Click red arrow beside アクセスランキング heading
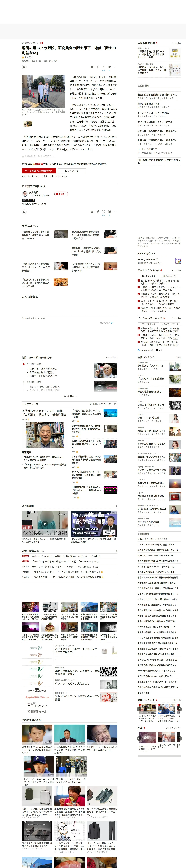Image resolution: width=186 pixels, height=868 pixels. click(x=161, y=270)
